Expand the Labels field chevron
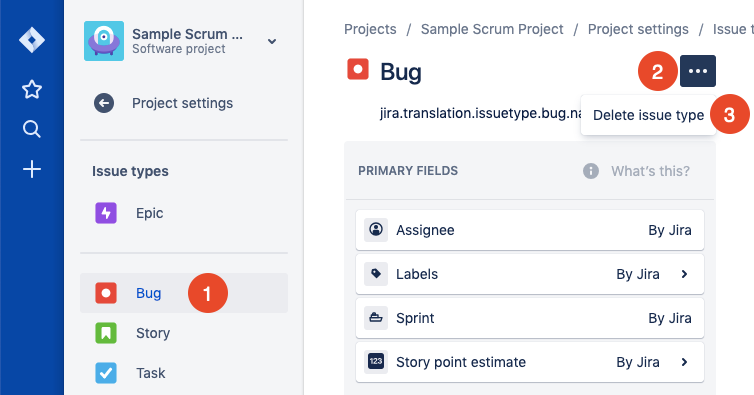This screenshot has height=395, width=754. (x=684, y=274)
